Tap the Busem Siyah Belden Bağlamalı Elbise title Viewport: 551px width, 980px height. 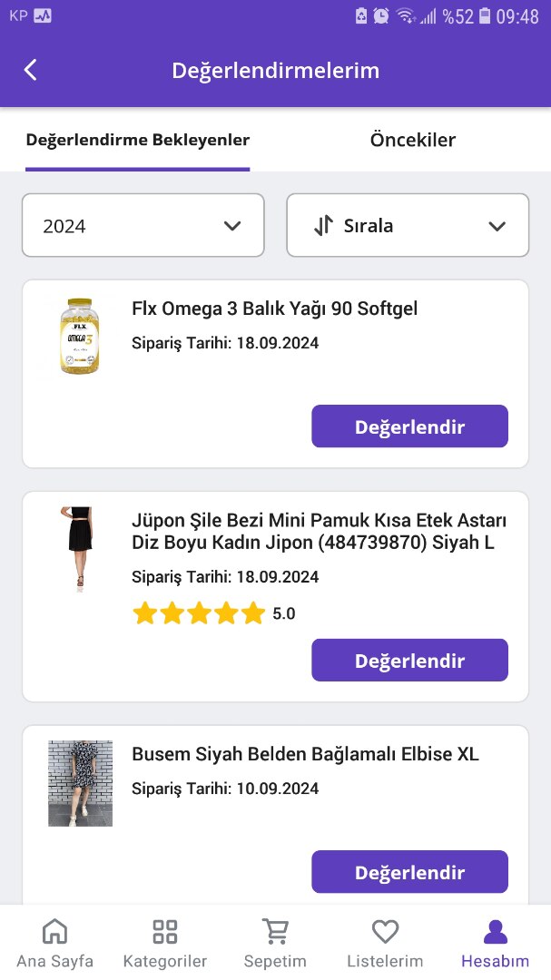305,754
